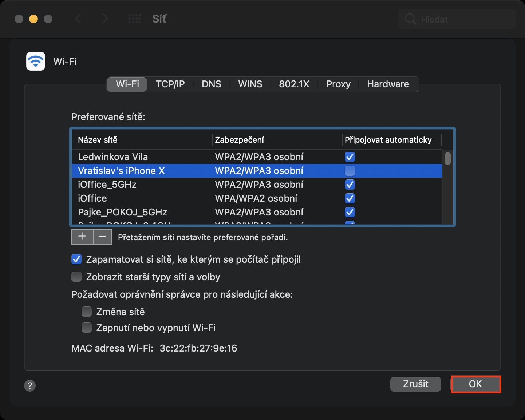
Task: Enable auto-join for Vratislav's iPhone X
Action: [x=350, y=171]
